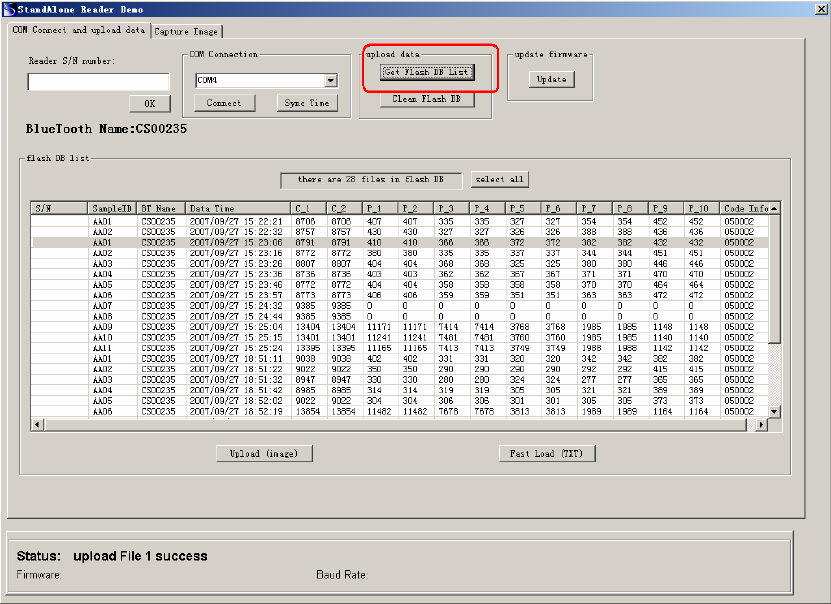This screenshot has height=604, width=831.
Task: Select row with SampleID AA11
Action: tap(400, 348)
